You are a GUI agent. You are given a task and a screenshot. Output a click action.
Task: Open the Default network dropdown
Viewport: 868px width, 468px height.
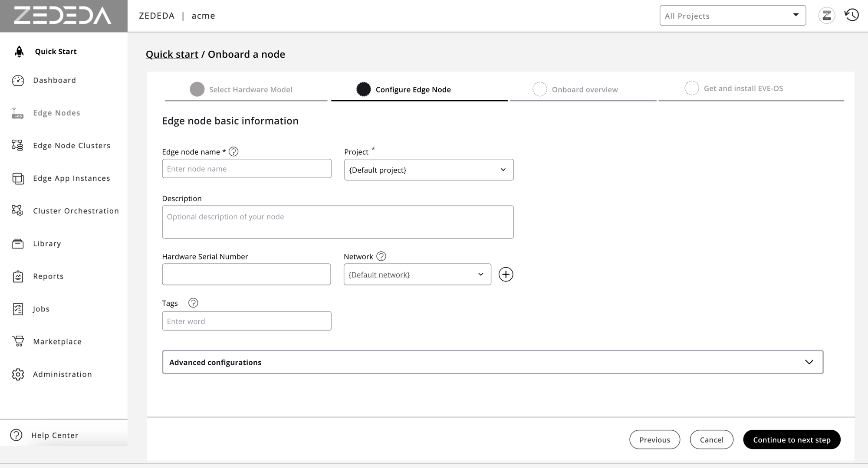(x=417, y=274)
